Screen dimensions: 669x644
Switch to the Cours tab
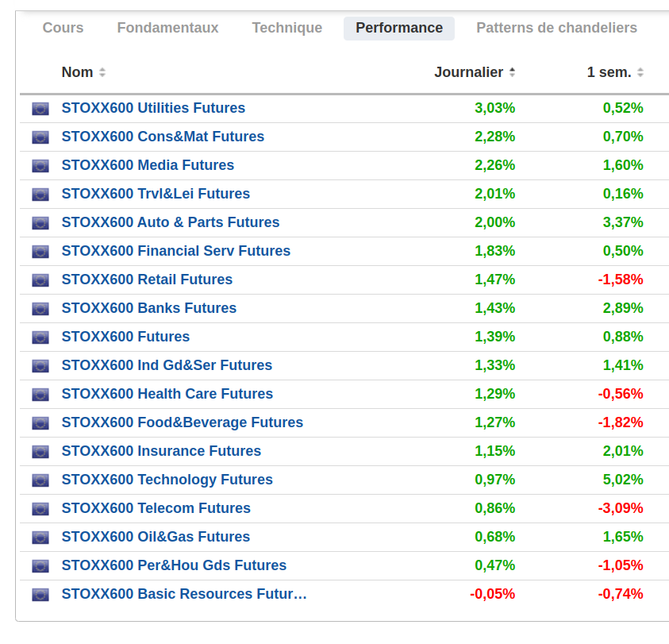tap(63, 28)
